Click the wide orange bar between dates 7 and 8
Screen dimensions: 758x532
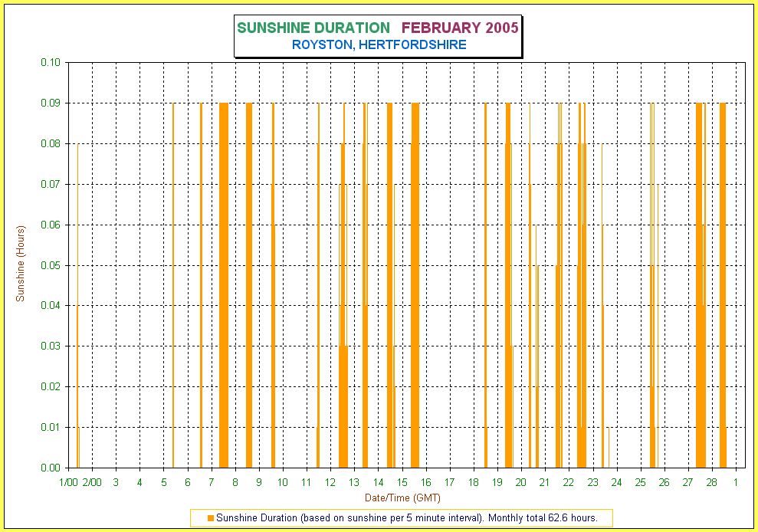[224, 284]
